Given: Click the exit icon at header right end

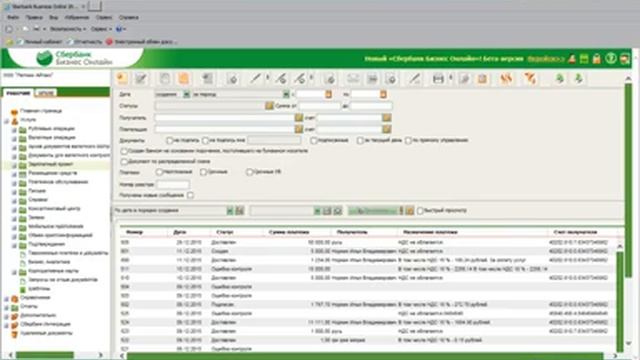Looking at the screenshot, I should point(624,59).
